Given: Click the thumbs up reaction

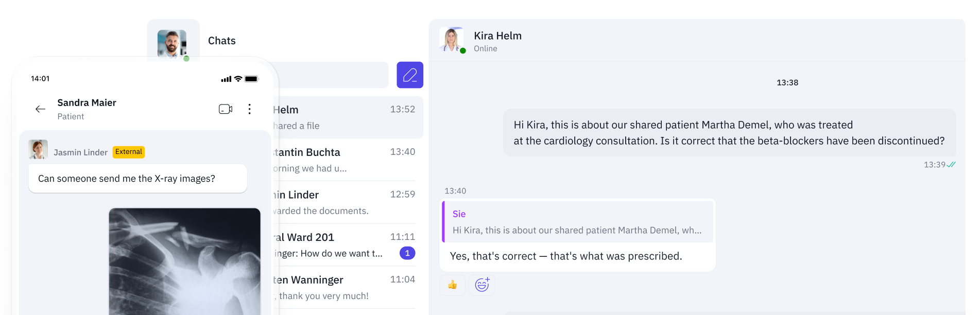Looking at the screenshot, I should [453, 285].
